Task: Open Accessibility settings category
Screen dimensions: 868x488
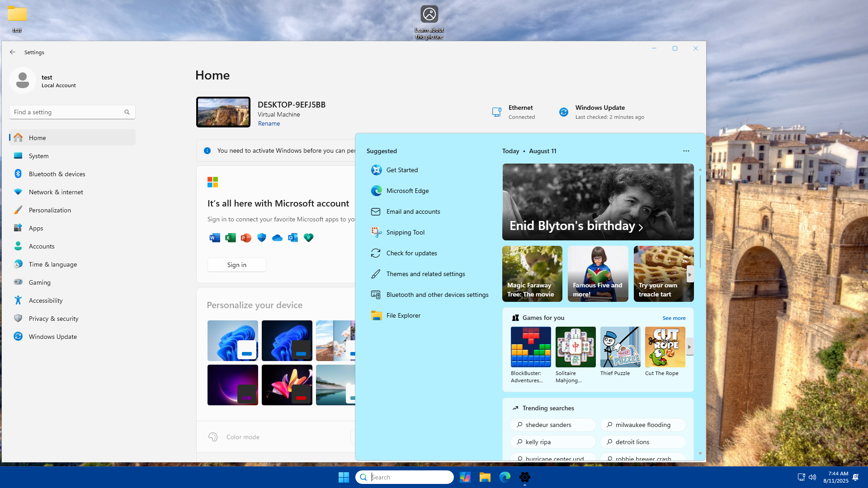Action: (x=72, y=300)
